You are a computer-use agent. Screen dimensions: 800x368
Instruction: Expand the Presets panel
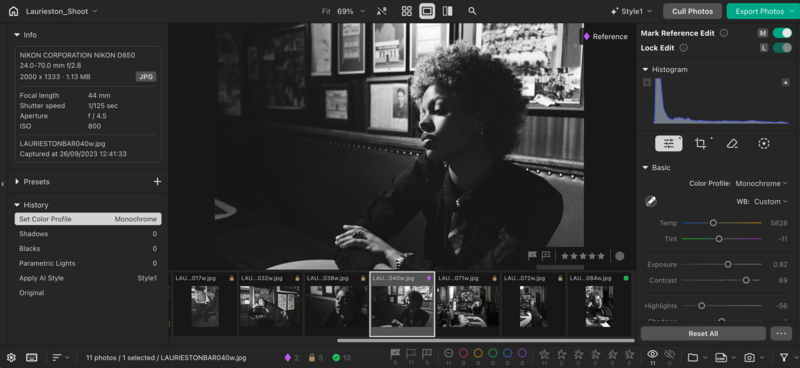[x=17, y=182]
